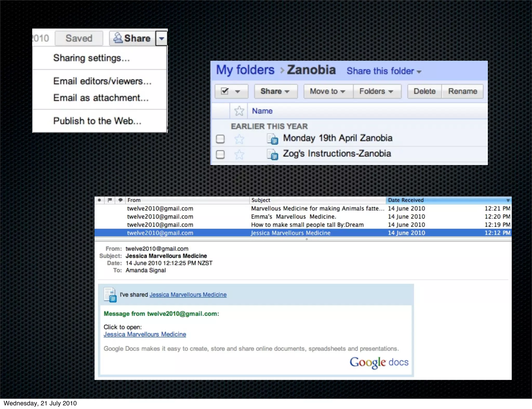The image size is (532, 409).
Task: Expand the Move to dropdown
Action: click(x=328, y=91)
